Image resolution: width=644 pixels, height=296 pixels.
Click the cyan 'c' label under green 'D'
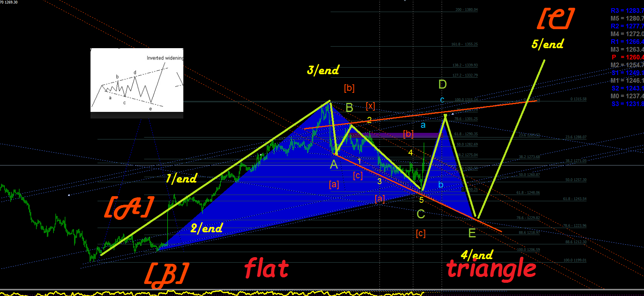(442, 100)
